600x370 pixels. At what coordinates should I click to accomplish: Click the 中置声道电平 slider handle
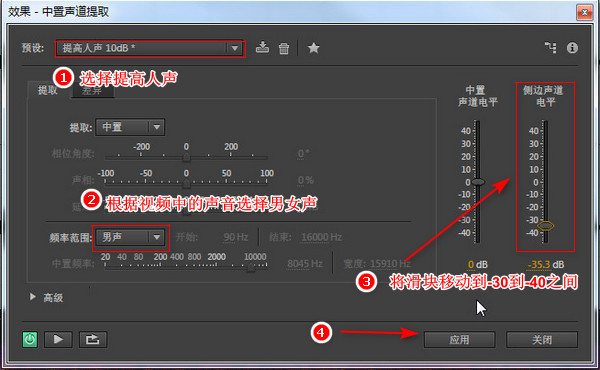(x=478, y=182)
